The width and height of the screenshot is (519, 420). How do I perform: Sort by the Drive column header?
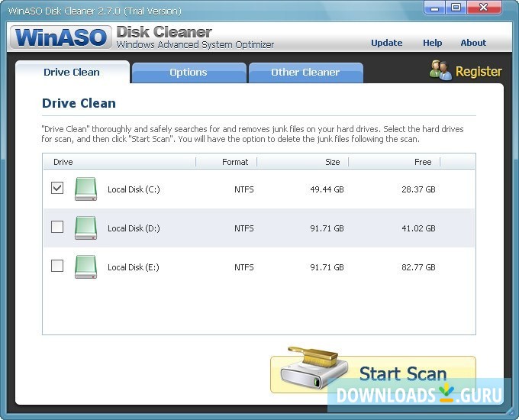120,162
